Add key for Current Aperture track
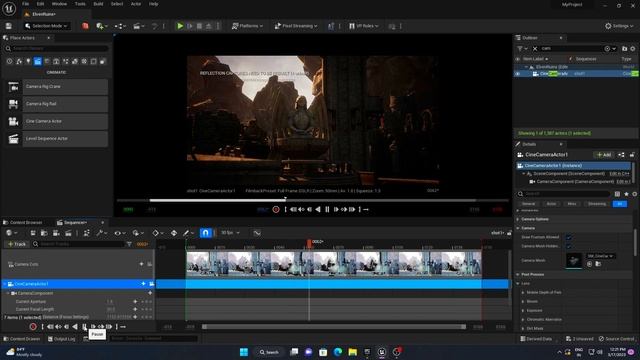Image resolution: width=640 pixels, height=360 pixels. (136, 302)
